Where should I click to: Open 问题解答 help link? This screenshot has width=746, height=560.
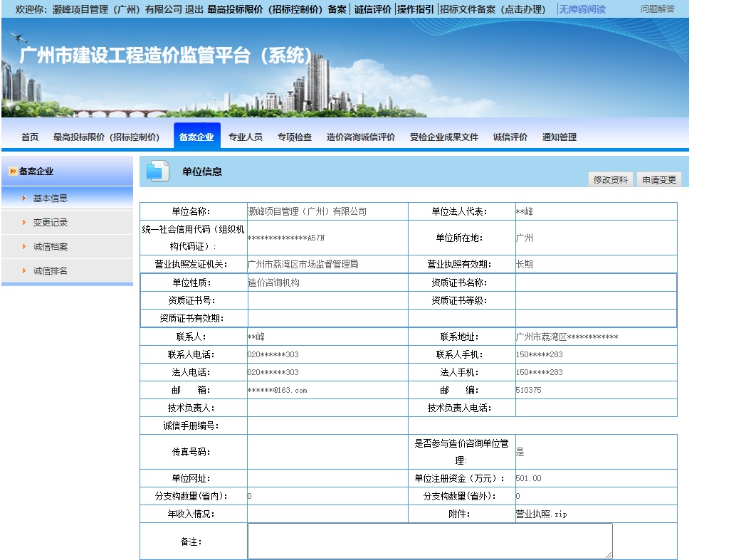[x=658, y=9]
